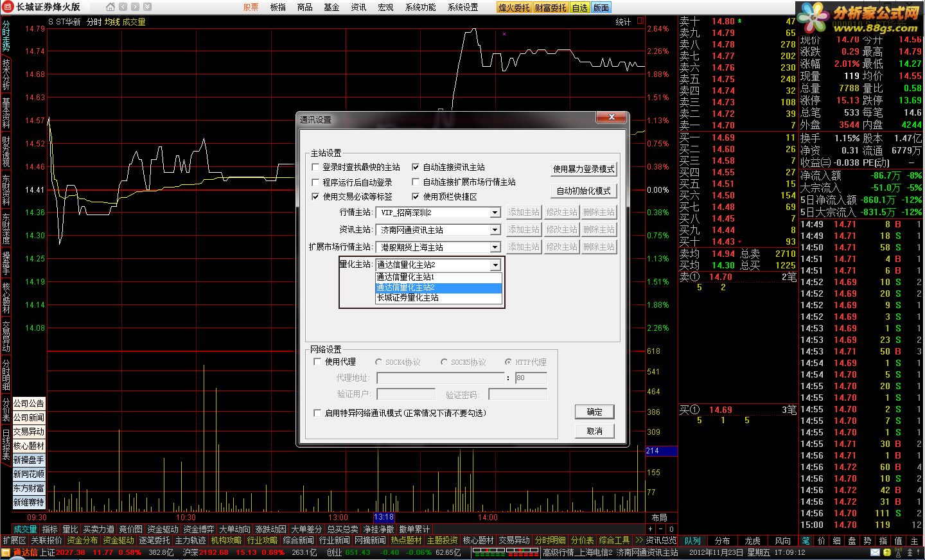The image size is (925, 560).
Task: Click the 布局 button
Action: click(660, 518)
